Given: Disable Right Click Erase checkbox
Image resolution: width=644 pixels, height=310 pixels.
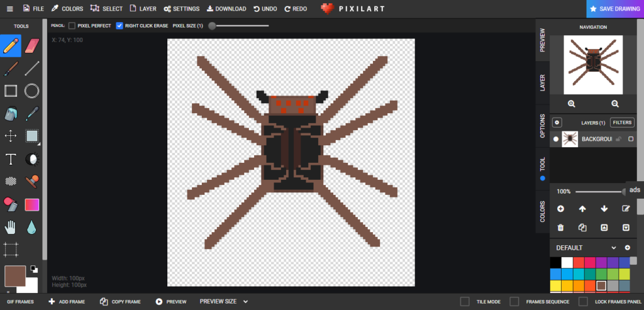Looking at the screenshot, I should click(x=119, y=25).
